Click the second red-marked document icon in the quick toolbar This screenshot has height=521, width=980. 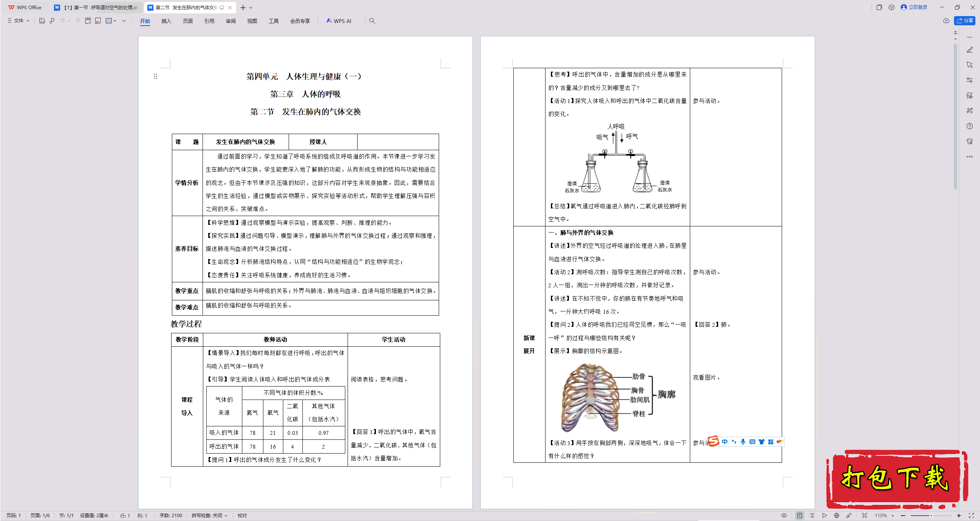click(98, 21)
